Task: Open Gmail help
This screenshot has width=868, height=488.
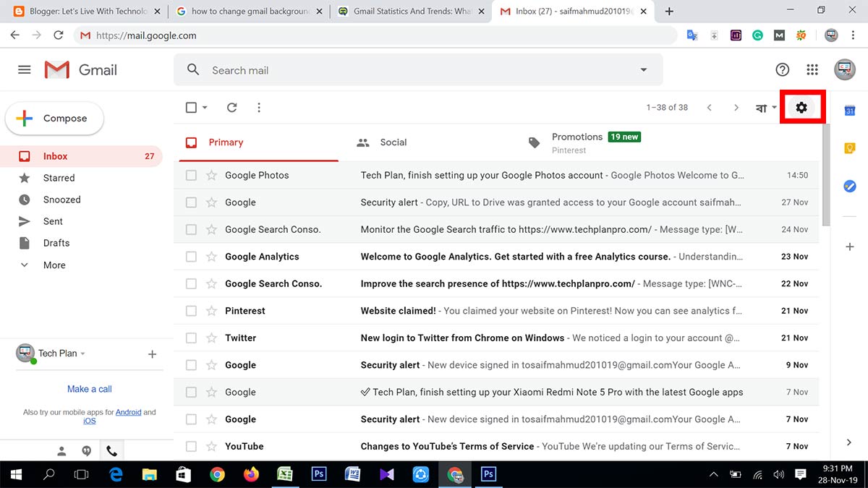Action: click(x=782, y=69)
